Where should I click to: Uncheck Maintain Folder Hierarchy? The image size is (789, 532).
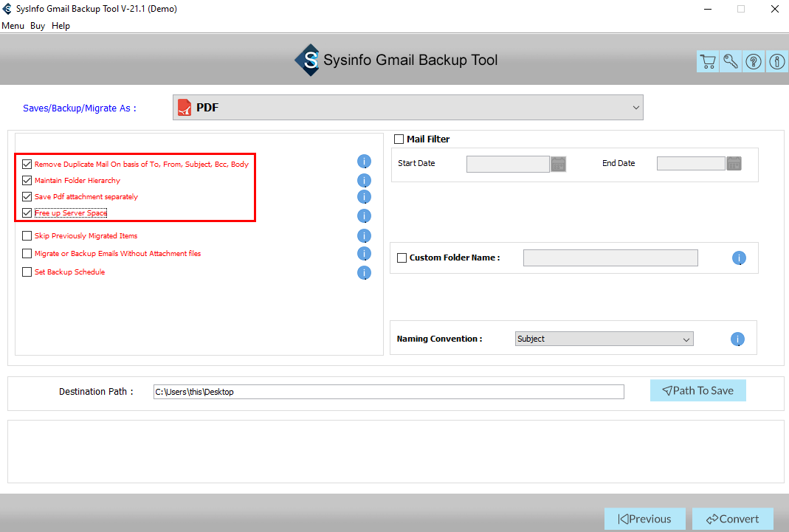(27, 180)
